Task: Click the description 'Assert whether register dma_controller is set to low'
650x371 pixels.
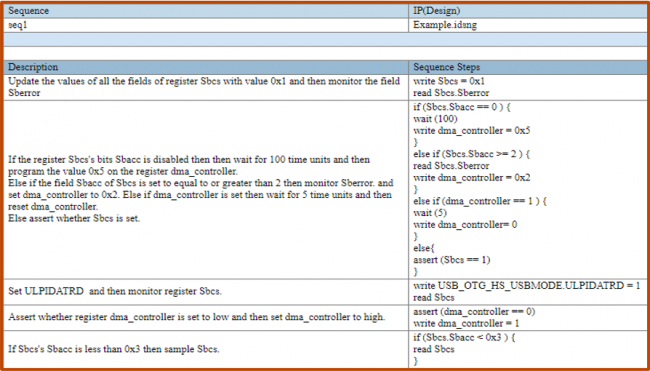Action: point(196,318)
